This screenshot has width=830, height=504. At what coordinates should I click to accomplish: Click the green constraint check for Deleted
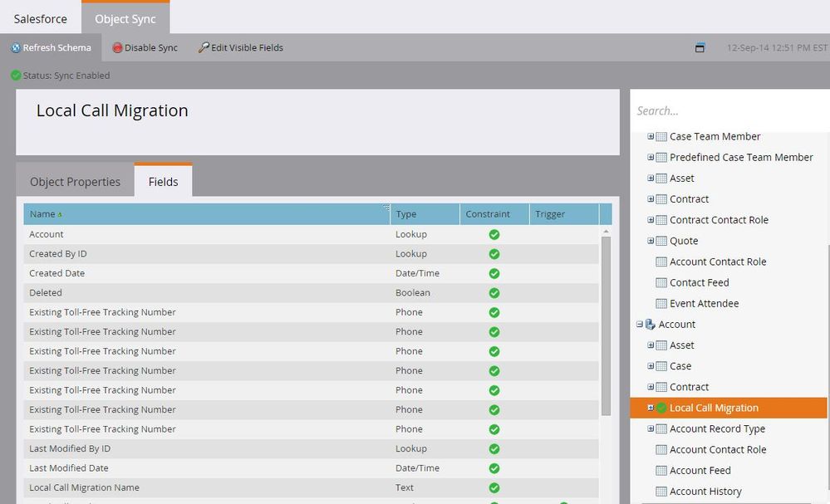point(494,293)
